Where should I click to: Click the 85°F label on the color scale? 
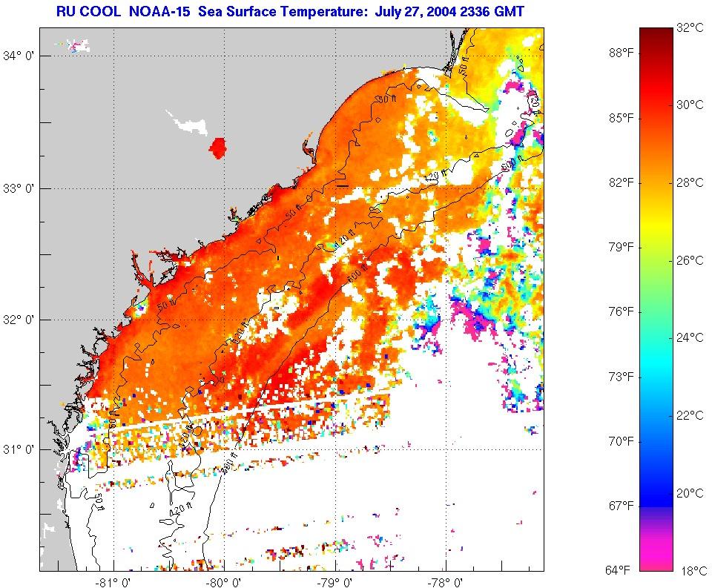[x=621, y=118]
